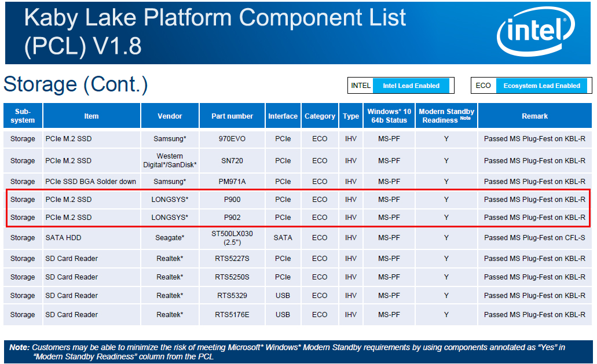Viewport: 597px width, 364px height.
Task: Click the Intel logo in the header
Action: pos(536,32)
